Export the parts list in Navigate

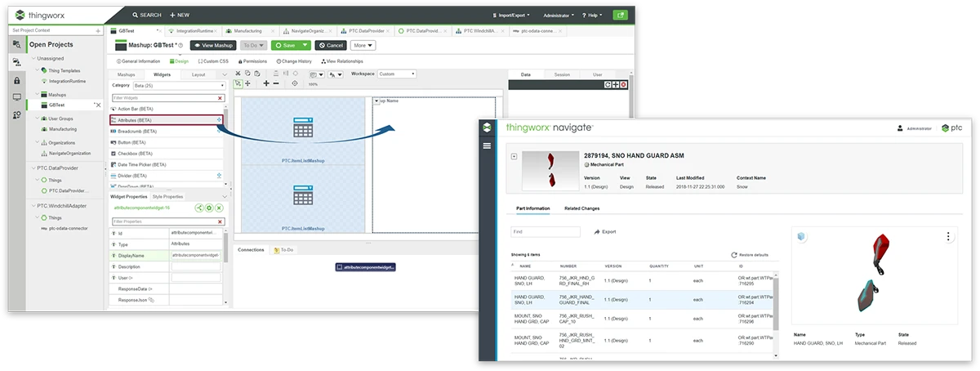pos(605,232)
